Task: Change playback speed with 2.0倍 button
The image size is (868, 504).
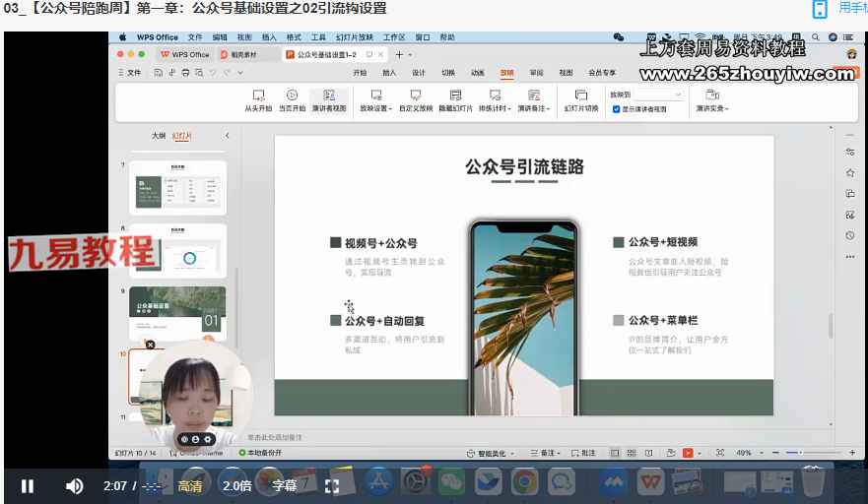Action: (237, 485)
